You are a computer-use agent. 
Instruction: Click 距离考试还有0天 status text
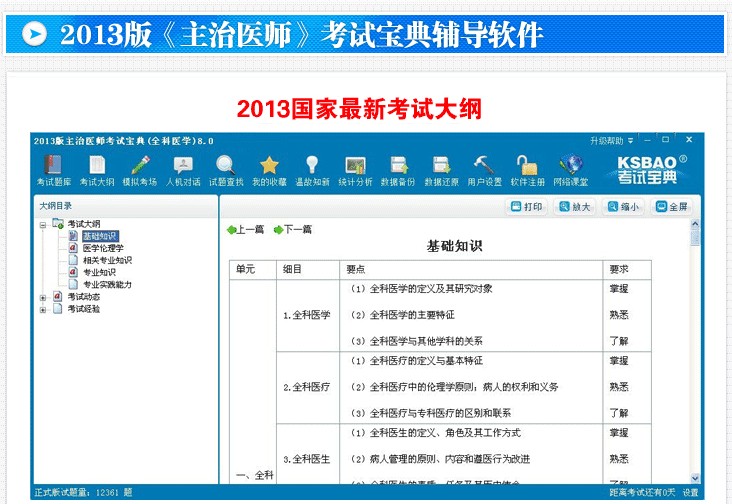[x=642, y=492]
